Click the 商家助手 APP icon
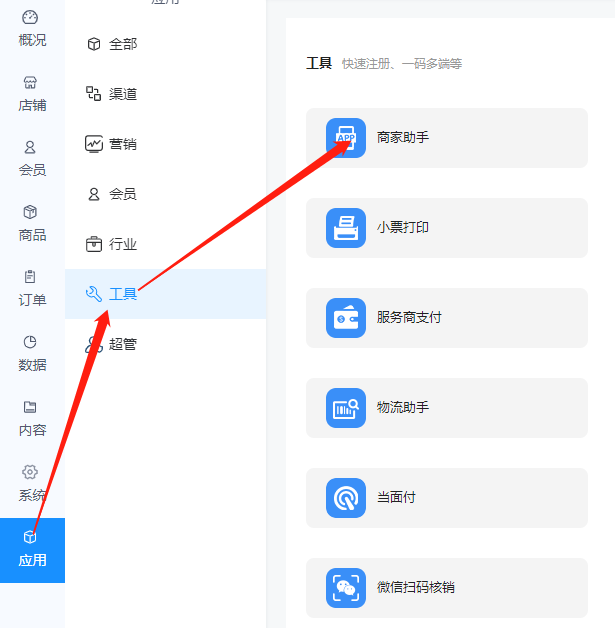 (346, 138)
